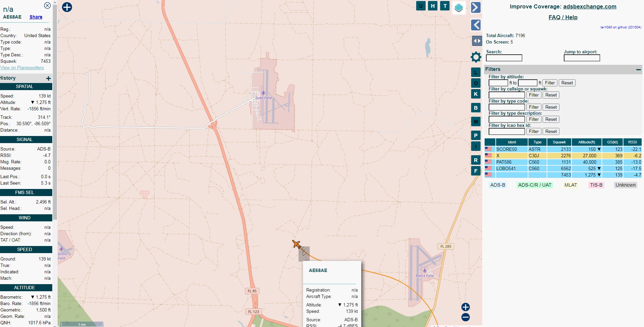Click callsign or squawk filter field
The image size is (644, 327).
(507, 95)
